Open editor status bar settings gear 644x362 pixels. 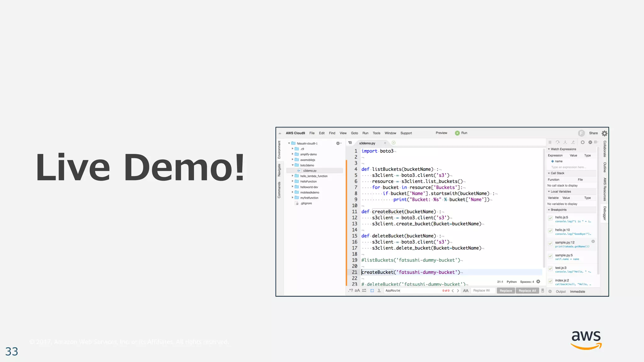[538, 282]
